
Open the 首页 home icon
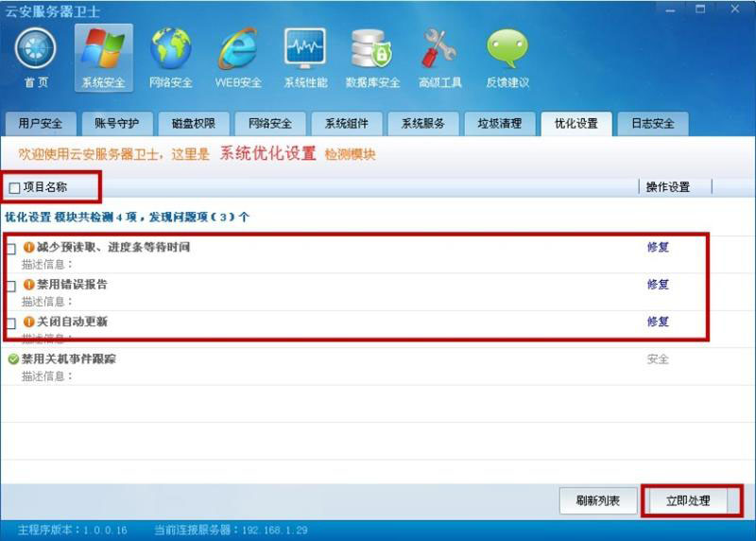36,49
